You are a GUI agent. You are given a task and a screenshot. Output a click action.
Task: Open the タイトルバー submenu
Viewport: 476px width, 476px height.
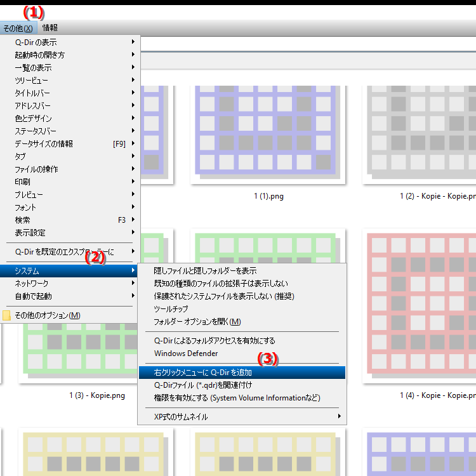coord(69,93)
